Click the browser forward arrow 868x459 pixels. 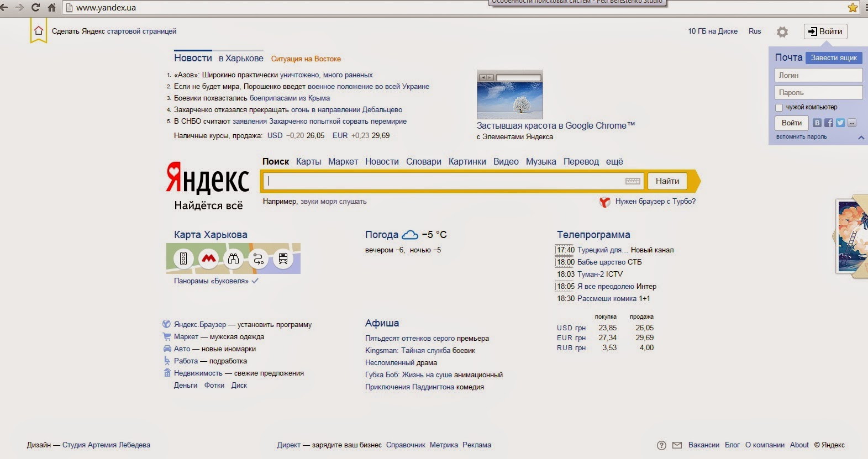pyautogui.click(x=19, y=7)
